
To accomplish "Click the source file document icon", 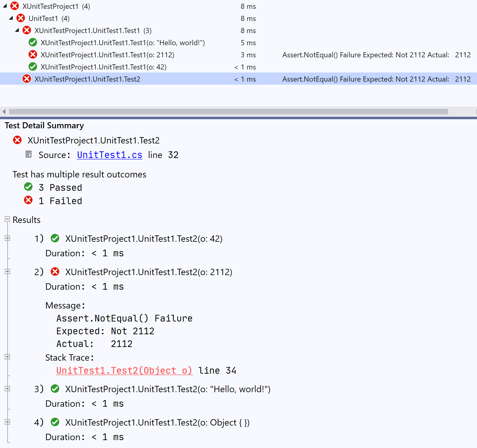I will point(29,154).
